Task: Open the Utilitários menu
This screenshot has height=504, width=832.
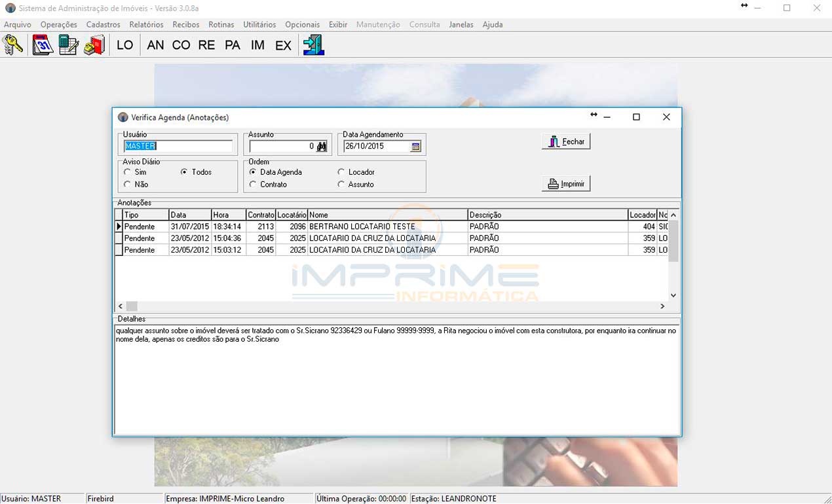Action: coord(259,24)
